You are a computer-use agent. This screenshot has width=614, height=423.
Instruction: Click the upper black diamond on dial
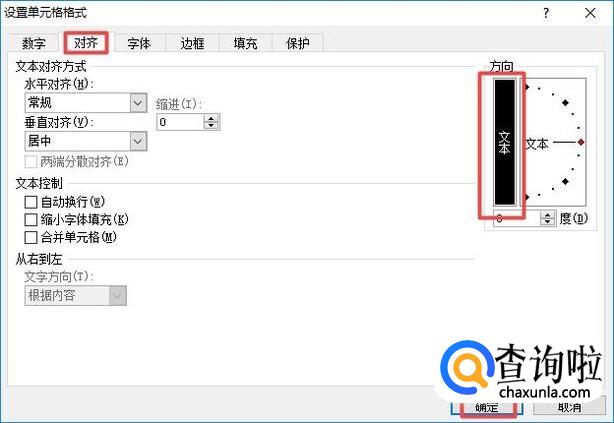click(565, 103)
